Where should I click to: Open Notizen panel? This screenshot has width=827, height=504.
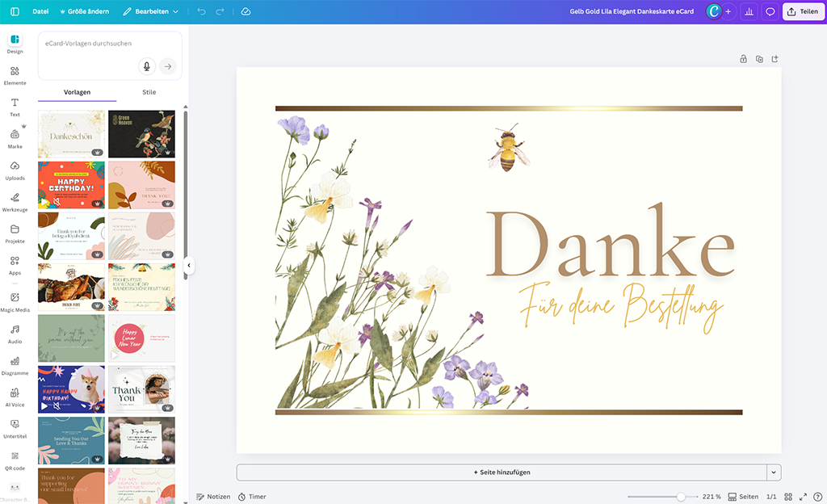click(x=213, y=497)
